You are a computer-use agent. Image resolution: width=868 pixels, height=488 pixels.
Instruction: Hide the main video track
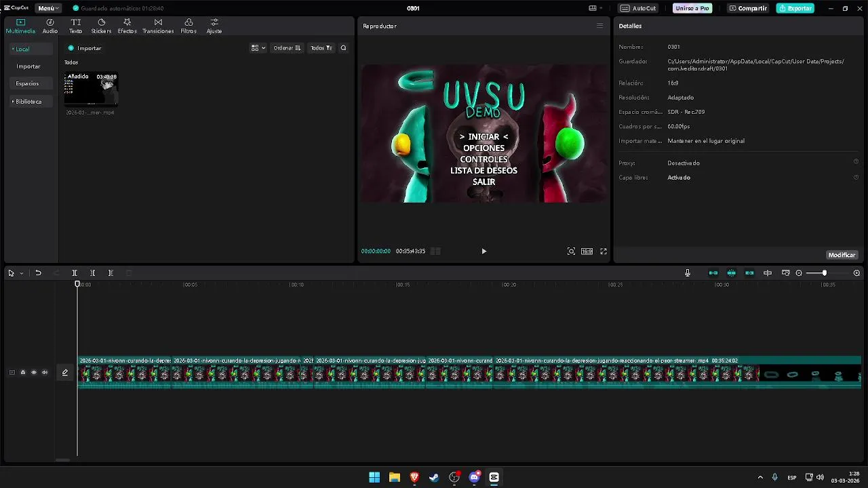point(34,372)
